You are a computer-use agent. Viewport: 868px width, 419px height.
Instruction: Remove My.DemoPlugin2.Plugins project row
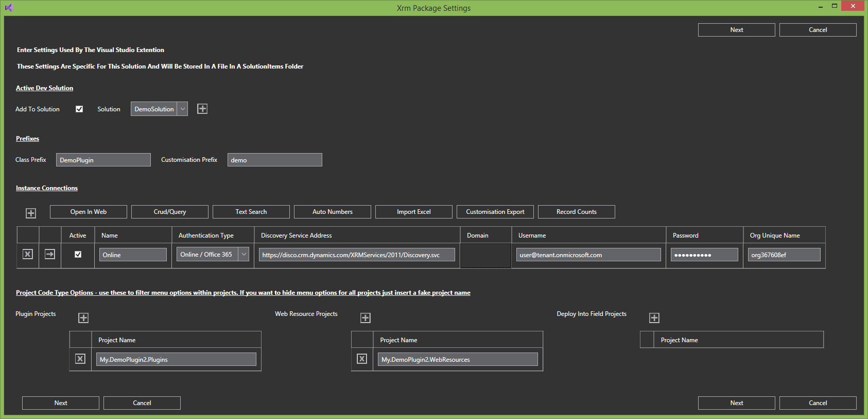[80, 359]
